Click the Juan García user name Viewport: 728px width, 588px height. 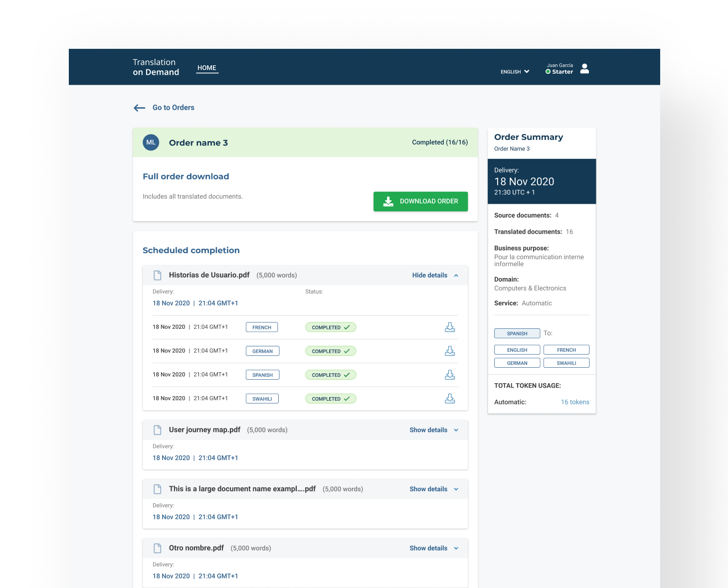[560, 65]
